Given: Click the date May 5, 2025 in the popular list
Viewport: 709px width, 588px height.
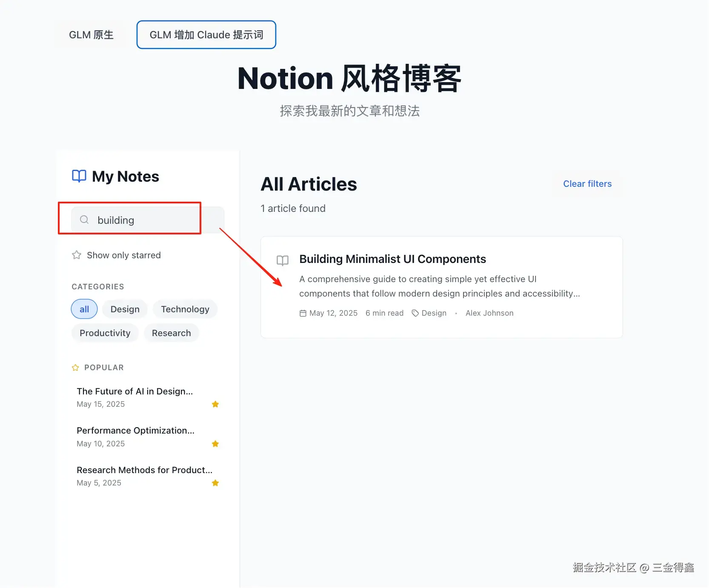Looking at the screenshot, I should 99,483.
